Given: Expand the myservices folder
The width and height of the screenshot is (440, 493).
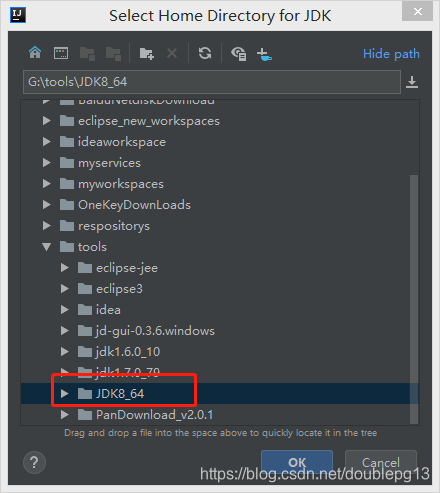Looking at the screenshot, I should click(47, 163).
